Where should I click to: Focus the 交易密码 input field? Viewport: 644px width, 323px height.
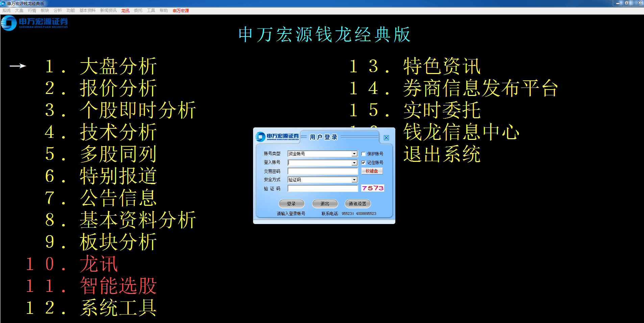click(x=323, y=171)
